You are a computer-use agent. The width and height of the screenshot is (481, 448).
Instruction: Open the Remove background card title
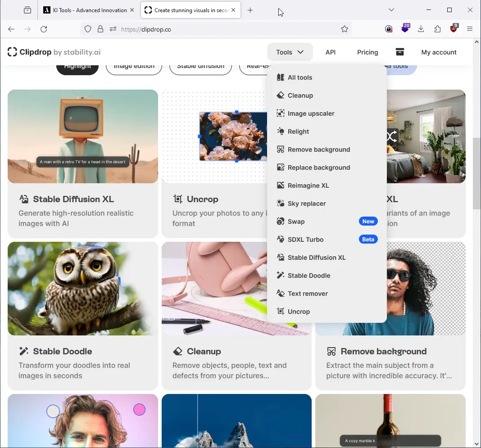(383, 351)
